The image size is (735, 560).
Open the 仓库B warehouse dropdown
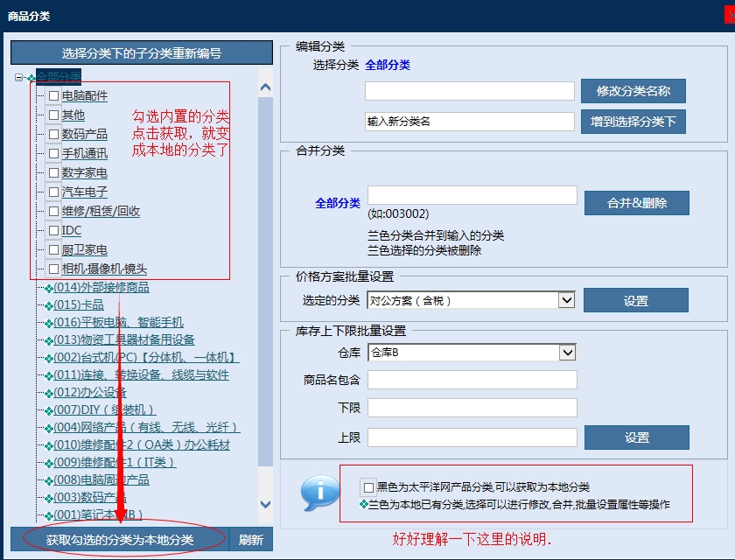click(x=569, y=352)
